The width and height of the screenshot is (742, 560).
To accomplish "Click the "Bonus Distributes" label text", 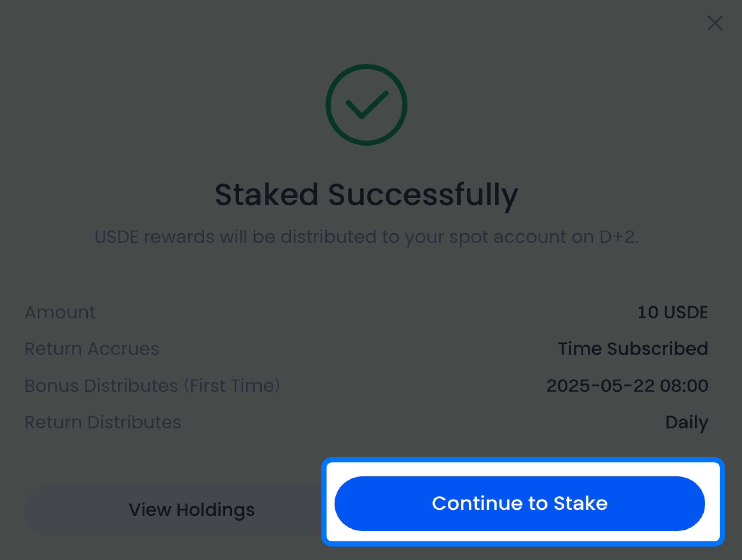I will pyautogui.click(x=101, y=386).
